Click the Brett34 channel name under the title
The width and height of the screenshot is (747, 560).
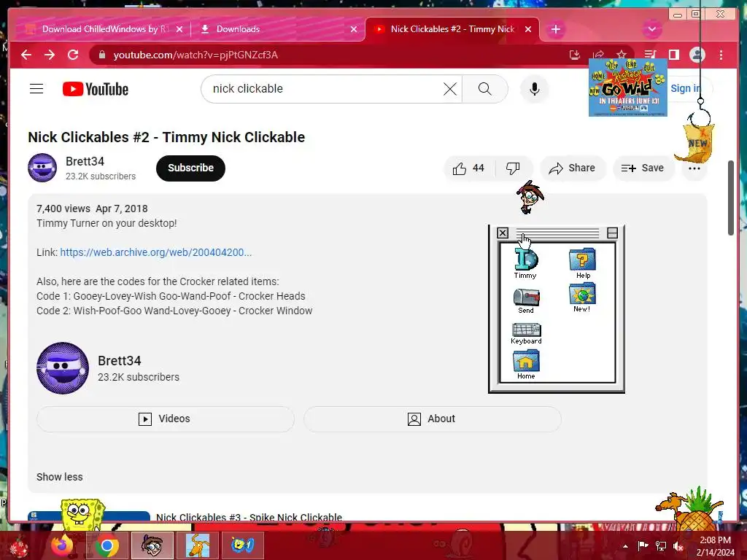click(85, 161)
